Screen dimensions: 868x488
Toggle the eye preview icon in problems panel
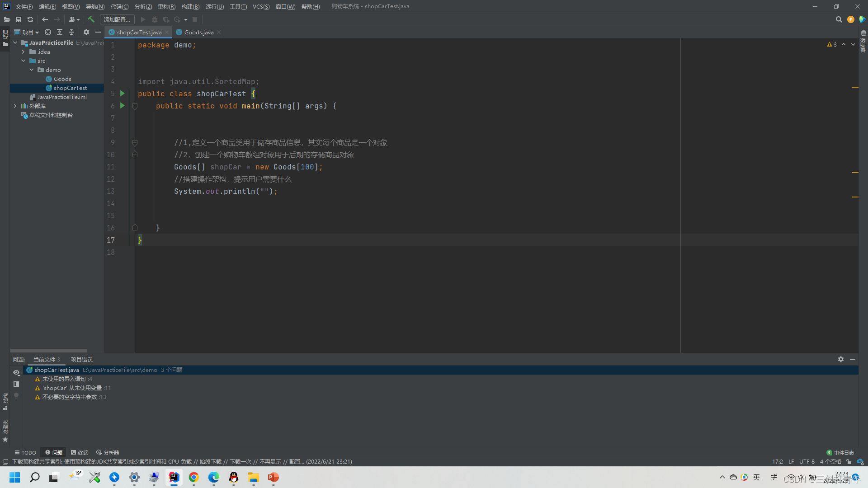pyautogui.click(x=16, y=372)
